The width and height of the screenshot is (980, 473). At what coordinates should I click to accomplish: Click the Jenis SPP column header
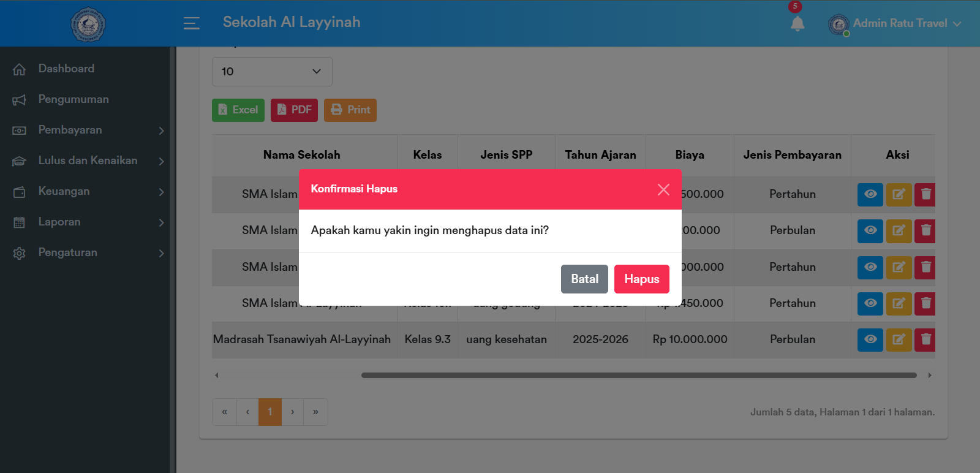coord(507,155)
